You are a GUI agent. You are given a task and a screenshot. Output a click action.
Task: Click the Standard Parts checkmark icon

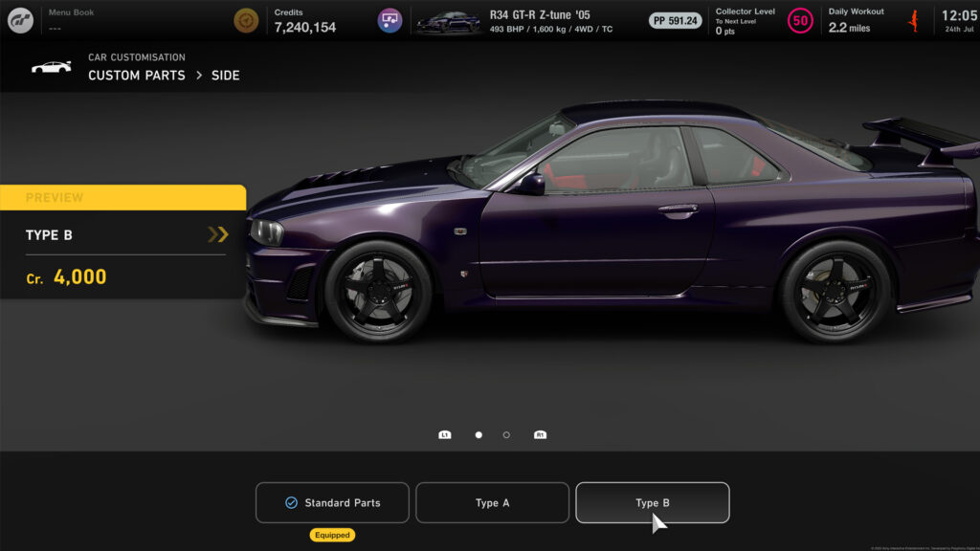[x=291, y=502]
